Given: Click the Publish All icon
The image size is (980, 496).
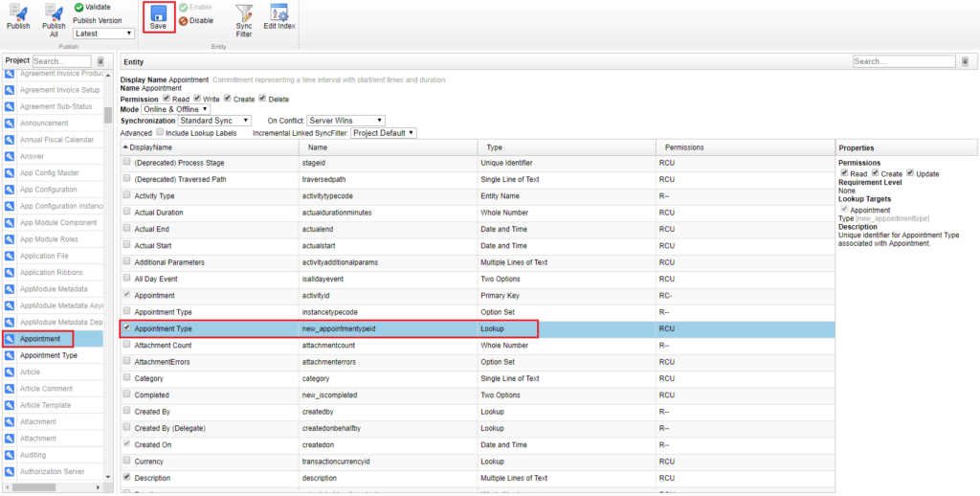Looking at the screenshot, I should (55, 11).
